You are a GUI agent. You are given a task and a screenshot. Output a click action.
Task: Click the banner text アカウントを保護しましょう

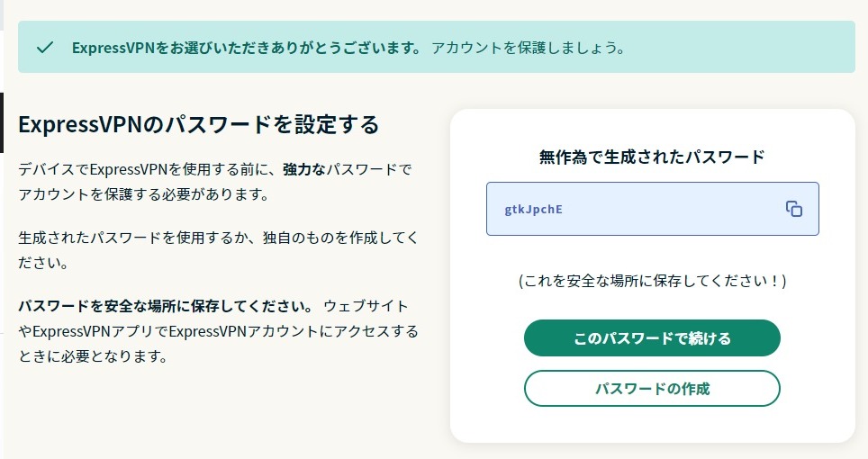coord(528,48)
